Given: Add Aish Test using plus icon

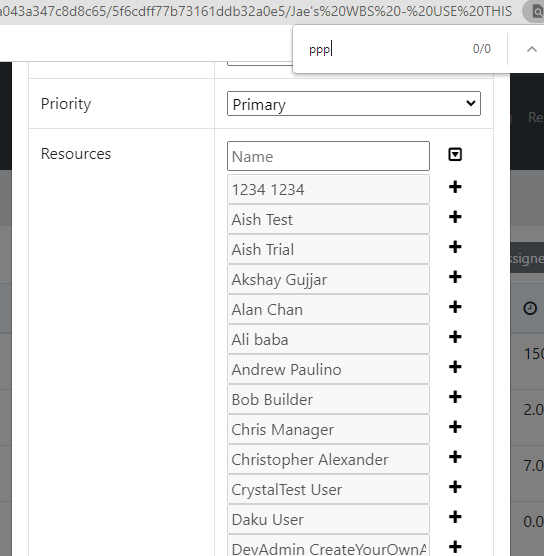Looking at the screenshot, I should point(455,217).
